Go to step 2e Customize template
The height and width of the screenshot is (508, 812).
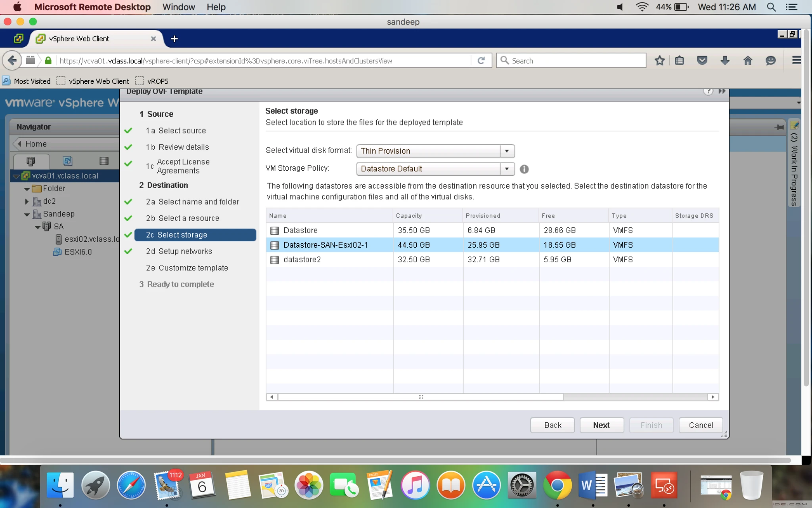[187, 268]
